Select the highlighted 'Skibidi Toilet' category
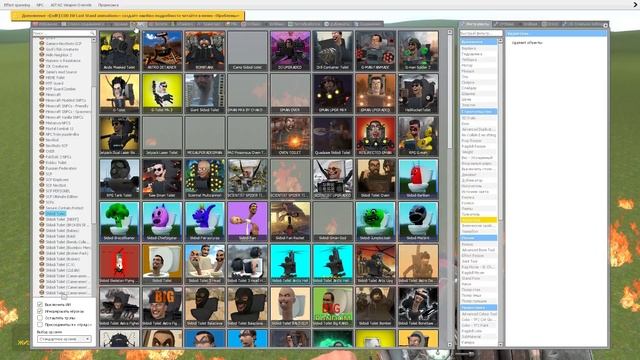This screenshot has height=360, width=640. click(x=55, y=213)
